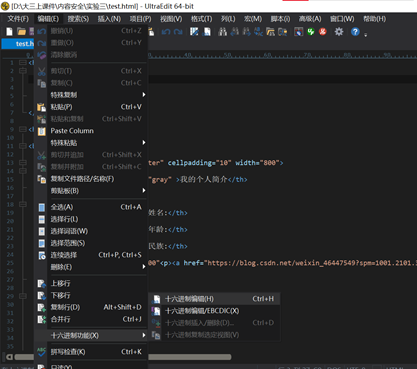Click the copy file path/name icon
Screen dimensions: 417x369
[x=42, y=179]
